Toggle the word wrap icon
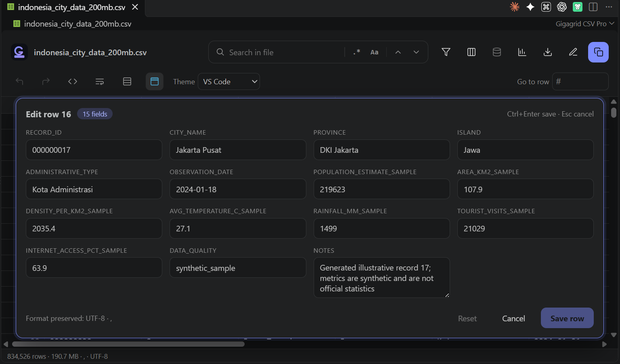This screenshot has width=620, height=364. (100, 81)
